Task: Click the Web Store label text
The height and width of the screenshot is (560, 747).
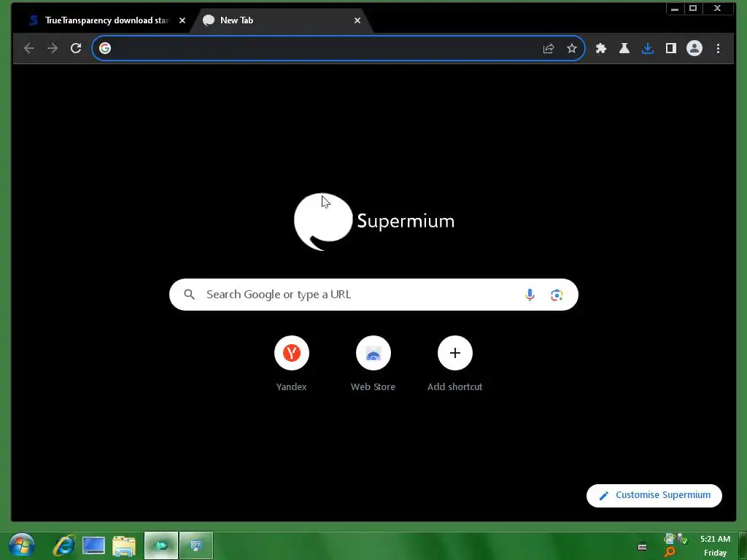Action: tap(373, 386)
